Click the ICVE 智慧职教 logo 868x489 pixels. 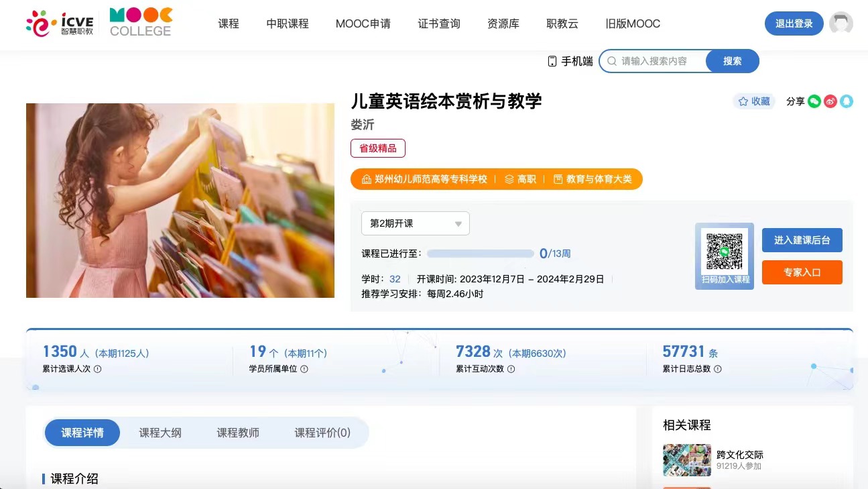point(60,23)
